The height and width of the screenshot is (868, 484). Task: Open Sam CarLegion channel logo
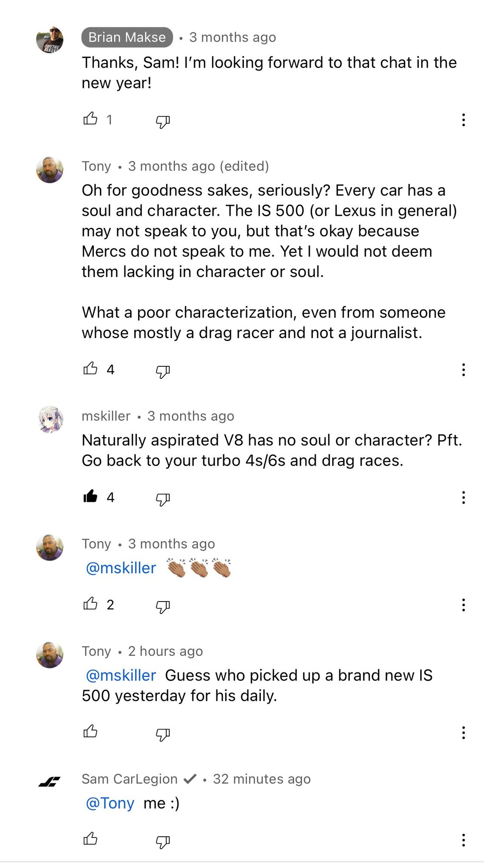[49, 782]
